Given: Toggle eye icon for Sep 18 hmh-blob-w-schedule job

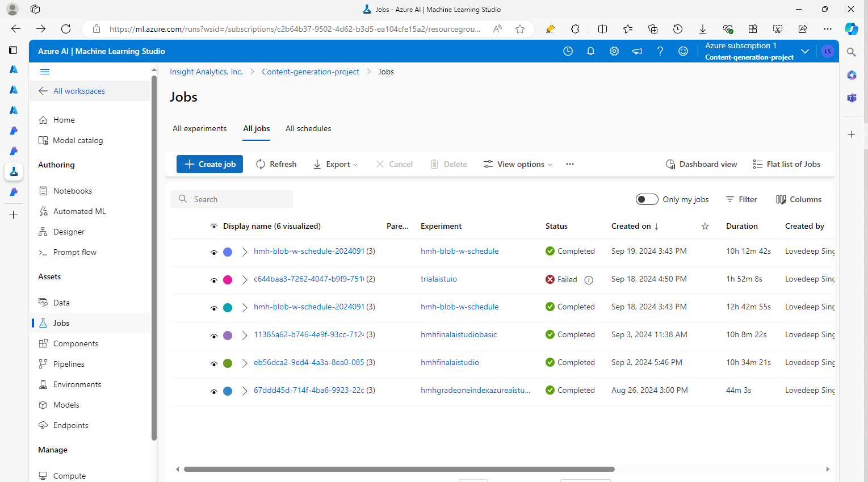Looking at the screenshot, I should [x=214, y=308].
